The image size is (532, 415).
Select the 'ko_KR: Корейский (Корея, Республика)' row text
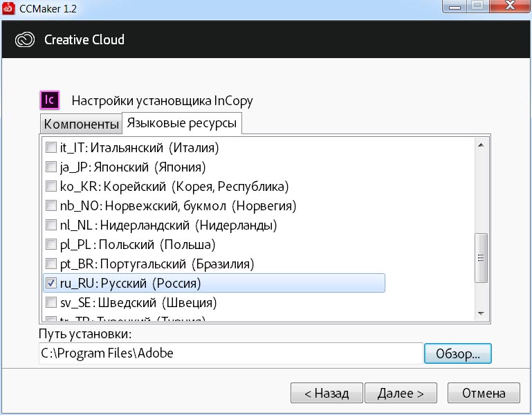[x=174, y=186]
